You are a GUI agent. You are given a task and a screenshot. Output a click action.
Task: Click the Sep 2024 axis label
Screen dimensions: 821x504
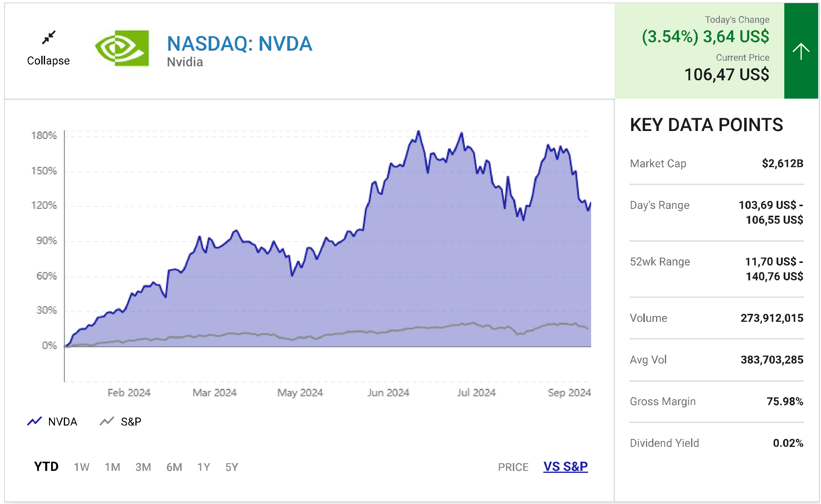(x=569, y=393)
